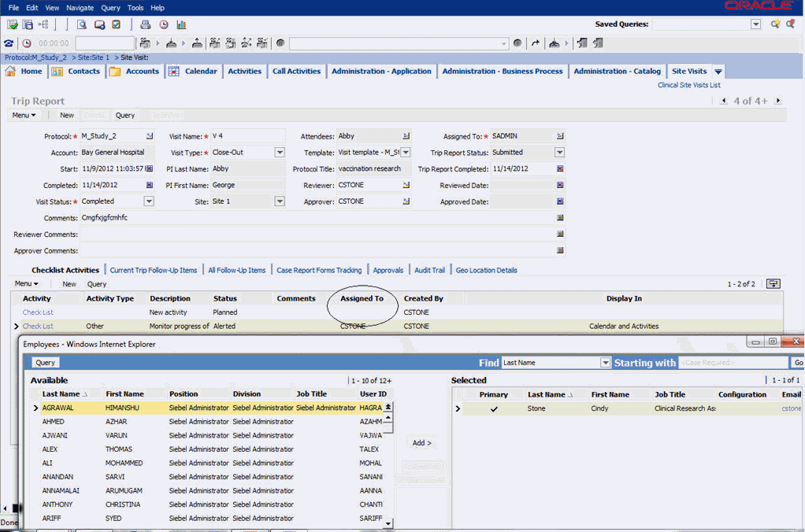805x532 pixels.
Task: Open the Comments field expand editor icon
Action: [x=560, y=218]
